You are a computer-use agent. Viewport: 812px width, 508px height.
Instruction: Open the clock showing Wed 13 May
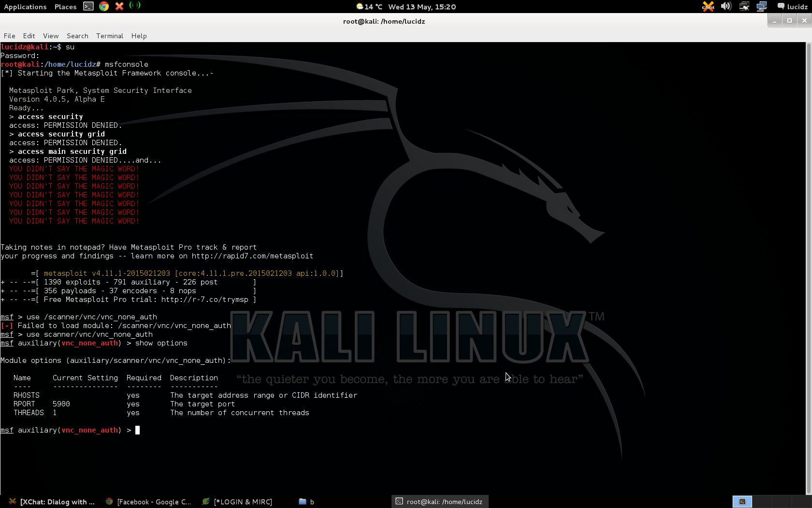click(422, 7)
